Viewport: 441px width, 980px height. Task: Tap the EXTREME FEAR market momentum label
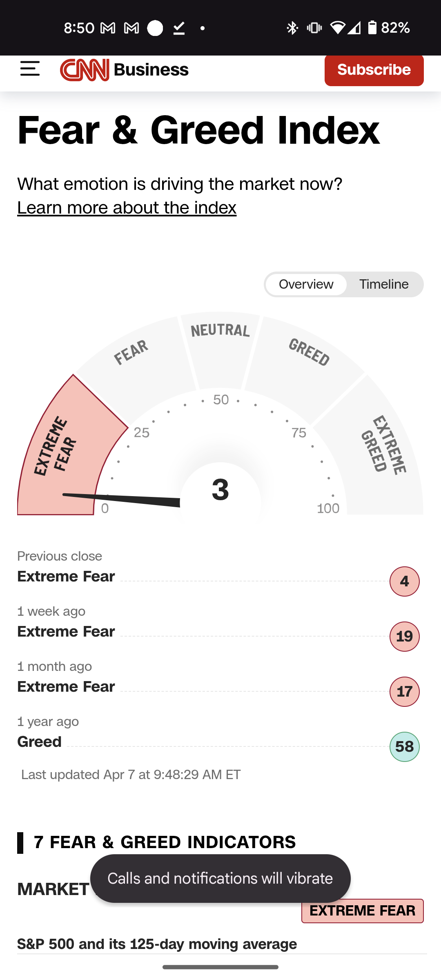pyautogui.click(x=363, y=911)
